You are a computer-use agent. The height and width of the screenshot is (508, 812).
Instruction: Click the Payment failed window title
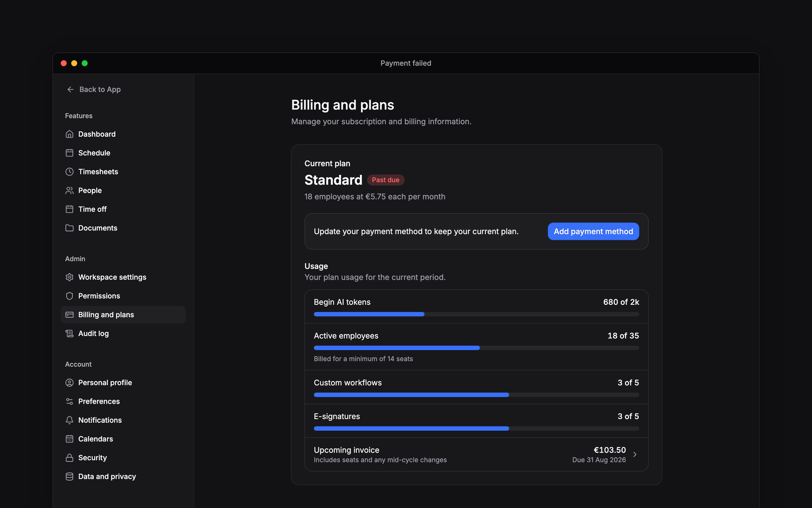click(406, 63)
